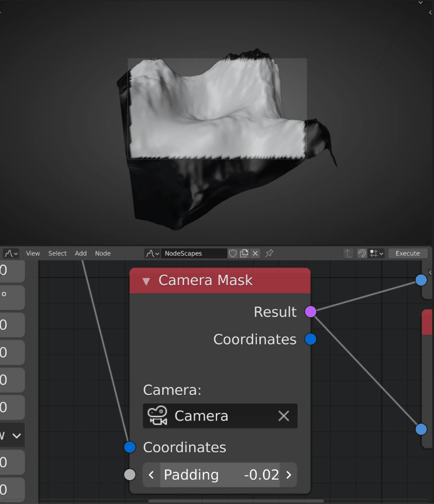Open the Add menu
This screenshot has width=434, height=504.
[x=81, y=254]
